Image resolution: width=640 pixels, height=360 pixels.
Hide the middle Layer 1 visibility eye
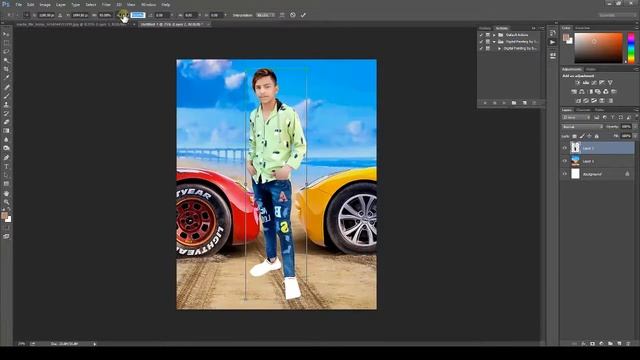565,161
